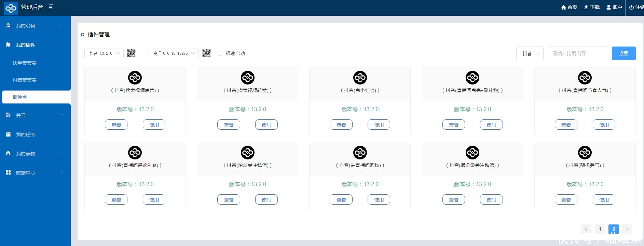The image size is (644, 246).
Task: Collapse the 我的插件 sidebar chevron
Action: pos(62,44)
